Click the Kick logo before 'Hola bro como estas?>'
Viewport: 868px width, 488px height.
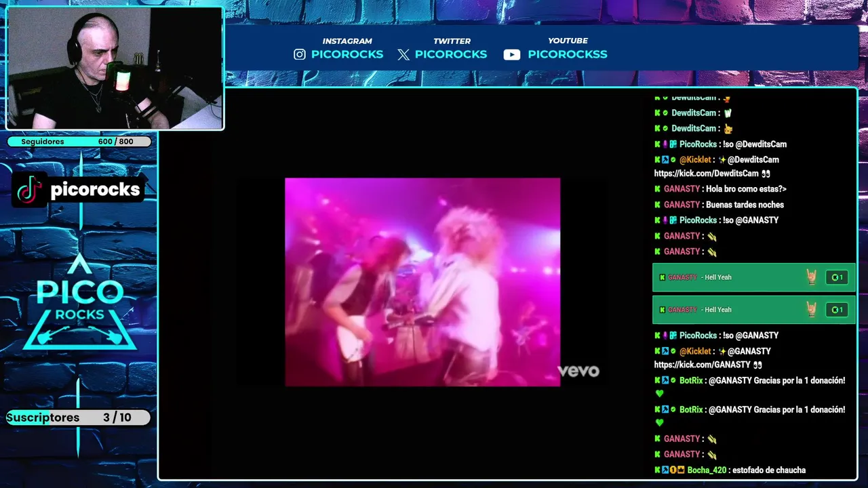pyautogui.click(x=658, y=189)
